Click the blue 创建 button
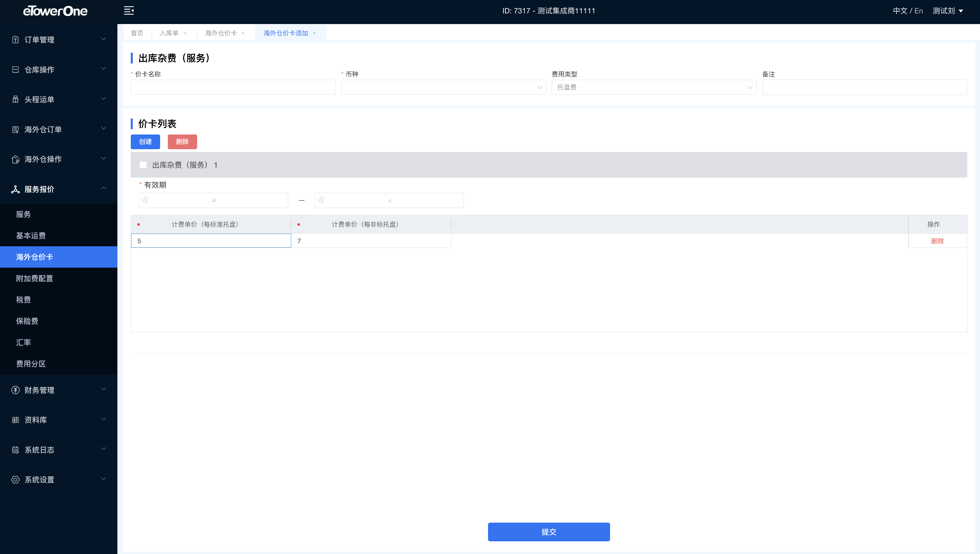This screenshot has height=554, width=980. click(145, 142)
